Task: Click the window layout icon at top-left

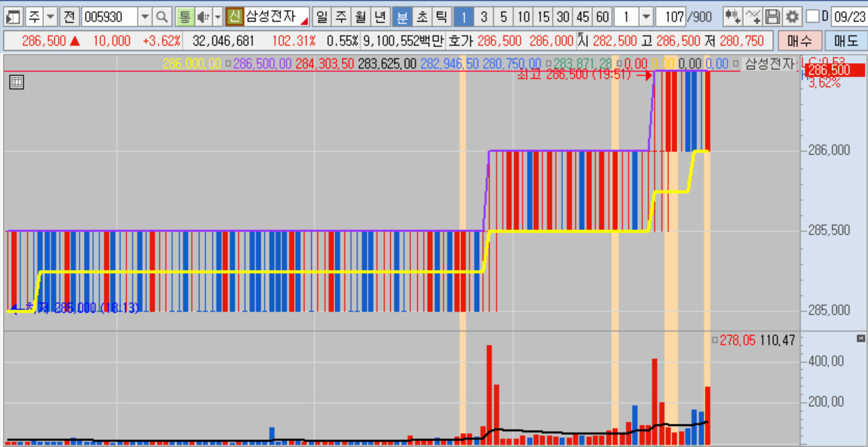Action: point(13,16)
